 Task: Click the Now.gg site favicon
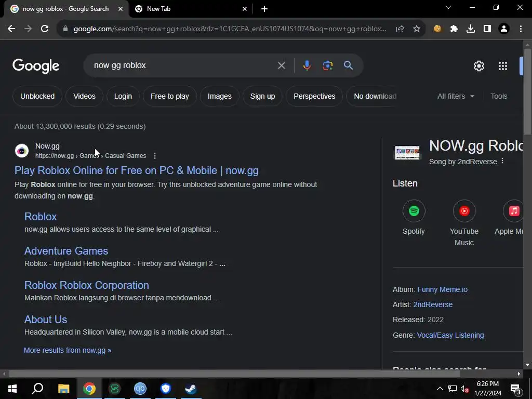click(x=22, y=151)
